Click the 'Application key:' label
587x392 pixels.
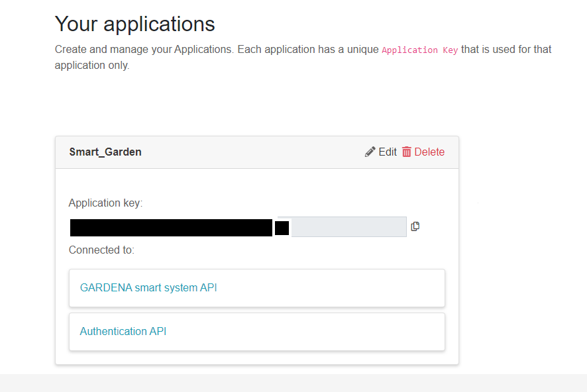coord(105,203)
